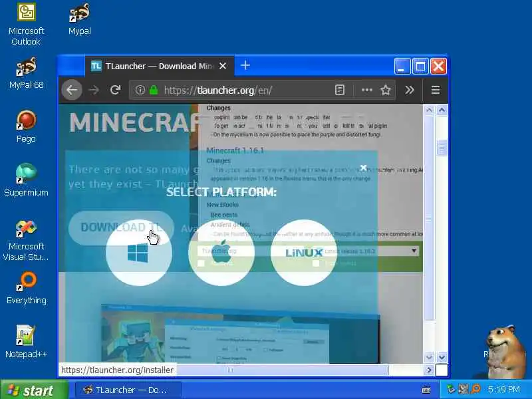The width and height of the screenshot is (532, 399).
Task: Launch Microsoft Visual Studio shortcut
Action: 26,240
